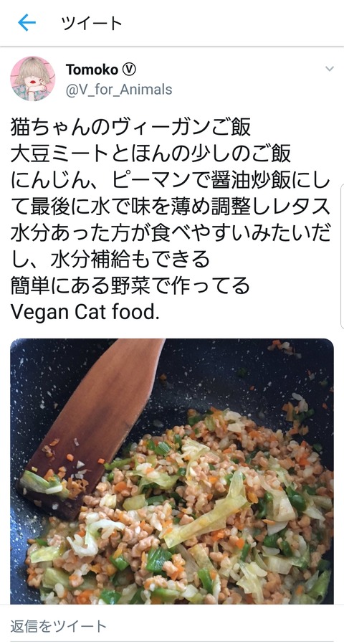Tap the ツイート header title

click(92, 24)
